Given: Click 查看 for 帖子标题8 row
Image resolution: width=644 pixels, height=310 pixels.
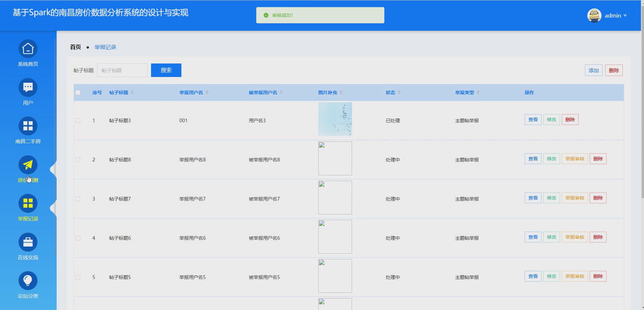Looking at the screenshot, I should pyautogui.click(x=533, y=159).
